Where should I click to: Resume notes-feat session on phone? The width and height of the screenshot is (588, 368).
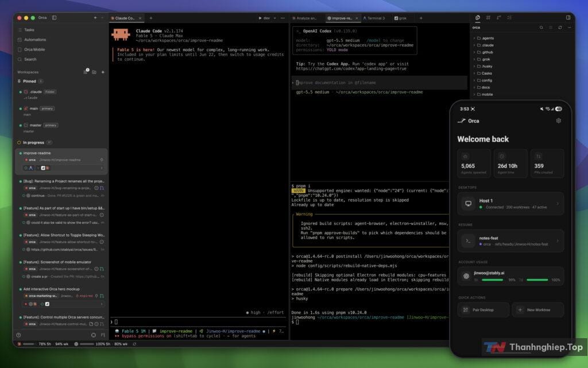click(510, 241)
